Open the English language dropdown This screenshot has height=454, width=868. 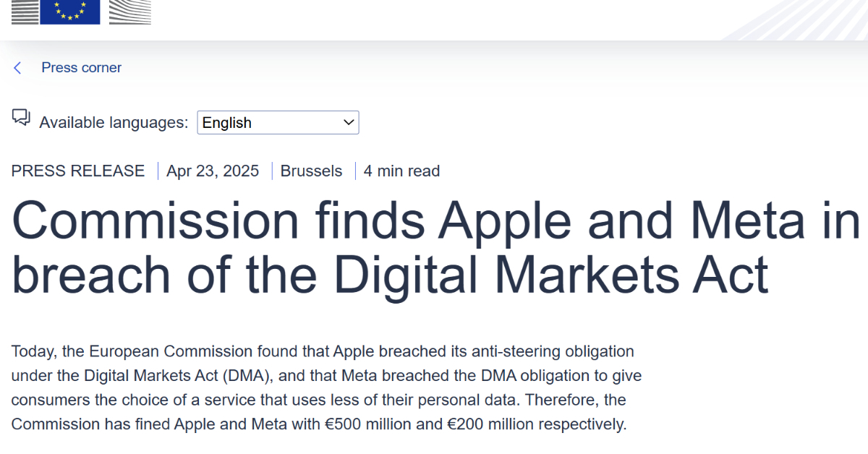coord(278,123)
